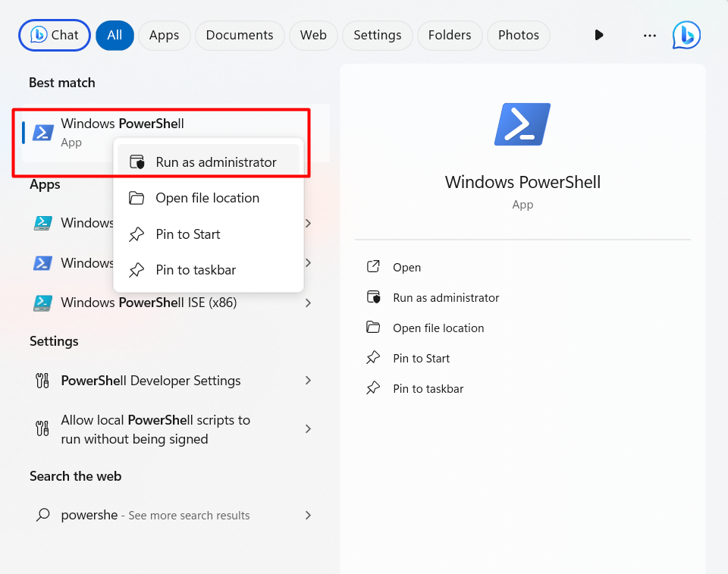Switch to the Folders filter tab

450,36
